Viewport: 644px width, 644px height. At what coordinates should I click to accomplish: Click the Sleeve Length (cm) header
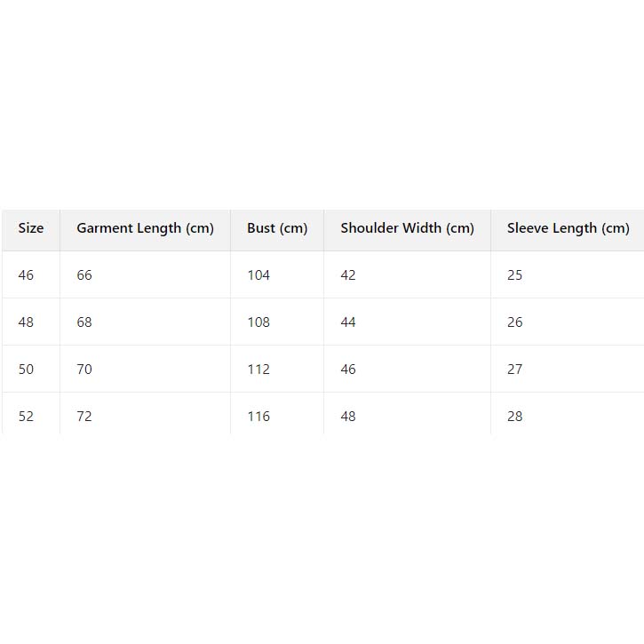pyautogui.click(x=568, y=228)
